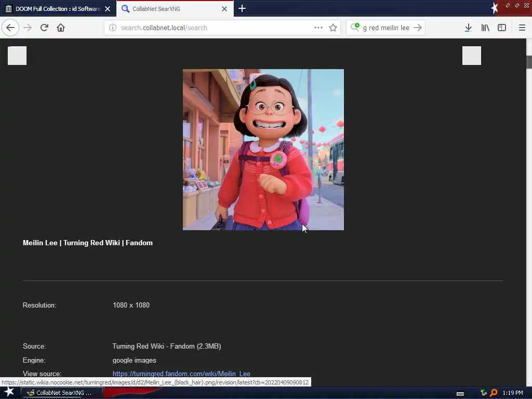Click the 'Resolution:' label
532x399 pixels.
coord(39,305)
